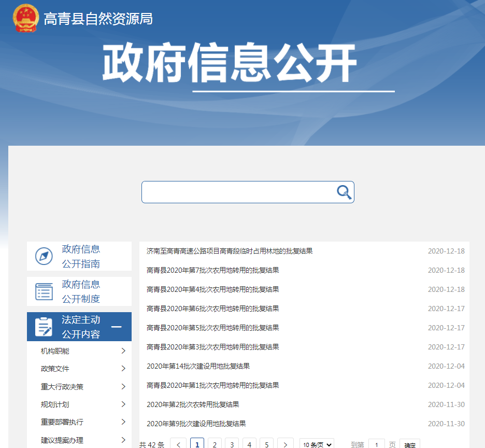485x448 pixels.
Task: Collapse 法定主动公开内容 using the minus icon
Action: click(117, 327)
